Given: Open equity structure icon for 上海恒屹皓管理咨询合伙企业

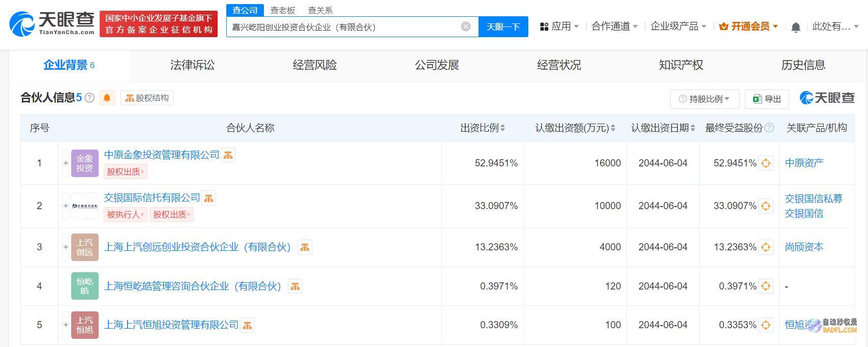Looking at the screenshot, I should (x=295, y=286).
